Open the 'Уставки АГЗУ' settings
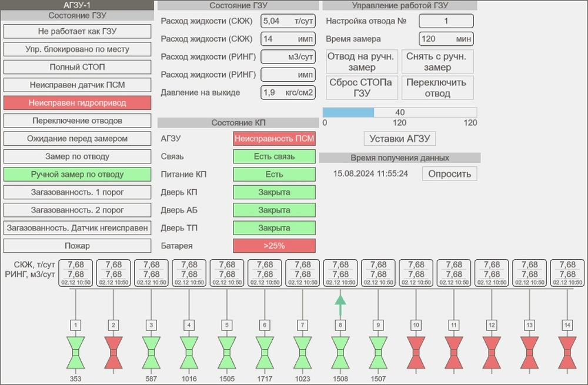The height and width of the screenshot is (385, 588). 400,139
